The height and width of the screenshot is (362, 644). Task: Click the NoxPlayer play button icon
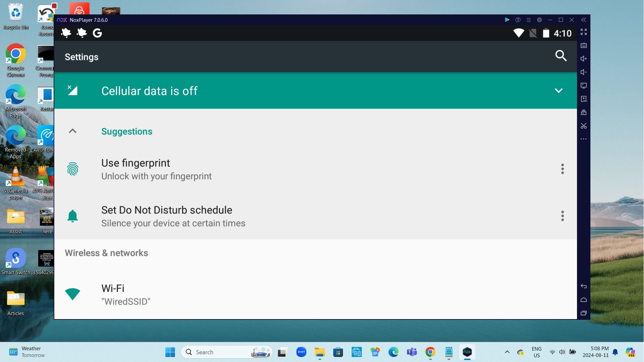click(x=508, y=19)
